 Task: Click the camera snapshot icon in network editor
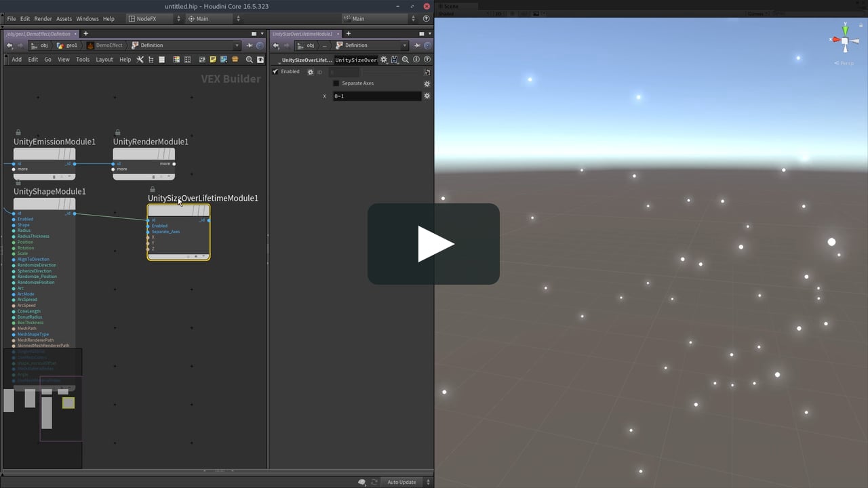click(x=260, y=60)
